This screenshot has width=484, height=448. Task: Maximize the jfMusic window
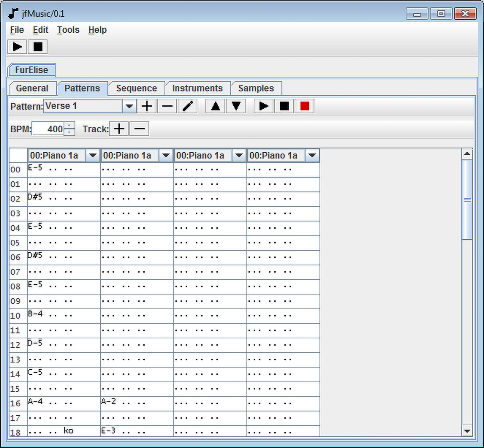point(441,14)
